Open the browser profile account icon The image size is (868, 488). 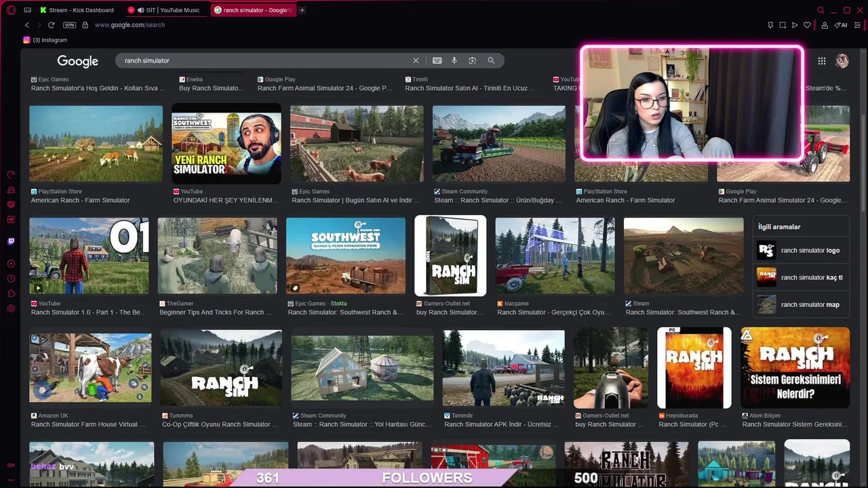tap(825, 25)
